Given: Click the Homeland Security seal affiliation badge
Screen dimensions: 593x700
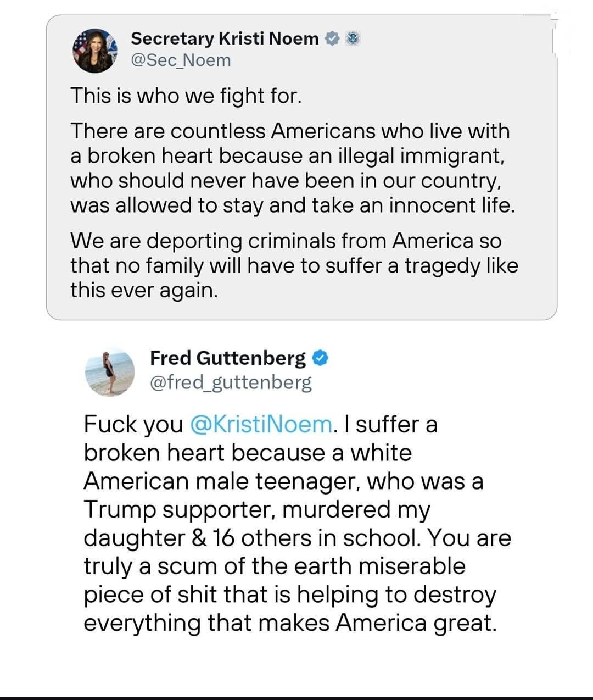Looking at the screenshot, I should pyautogui.click(x=354, y=38).
